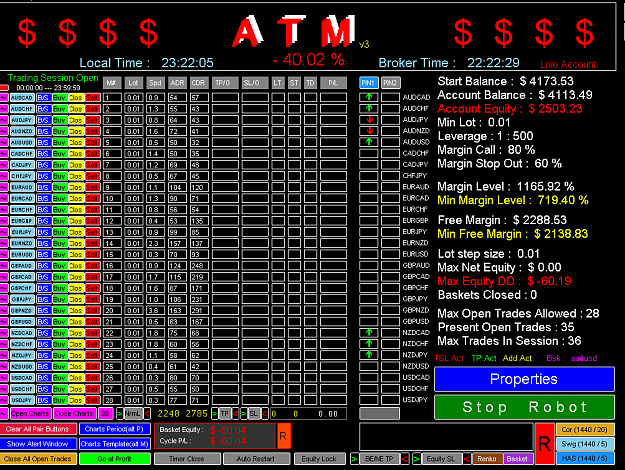Click the green up arrow in NZDCAD PIN1 cell
625x470 pixels.
369,332
